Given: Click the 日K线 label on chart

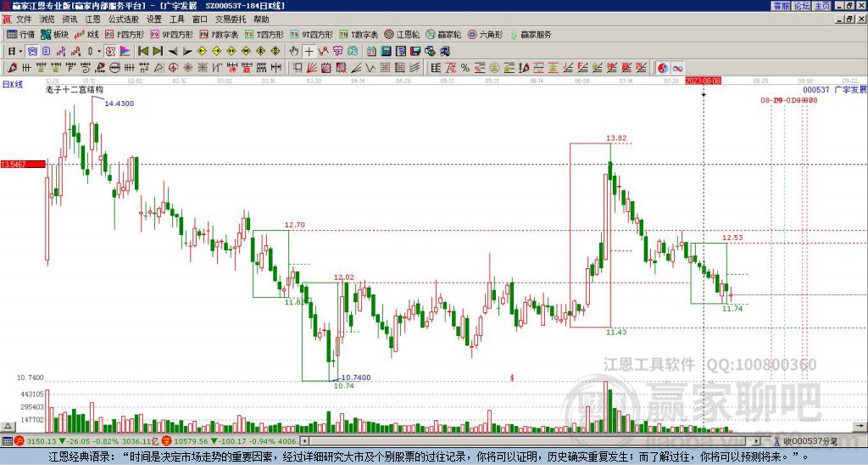Looking at the screenshot, I should pyautogui.click(x=12, y=84).
